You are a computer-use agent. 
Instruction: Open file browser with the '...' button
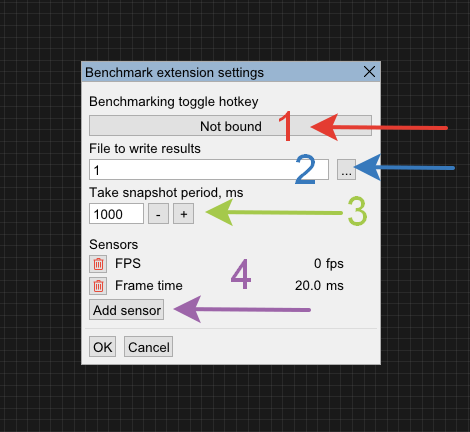tap(346, 170)
